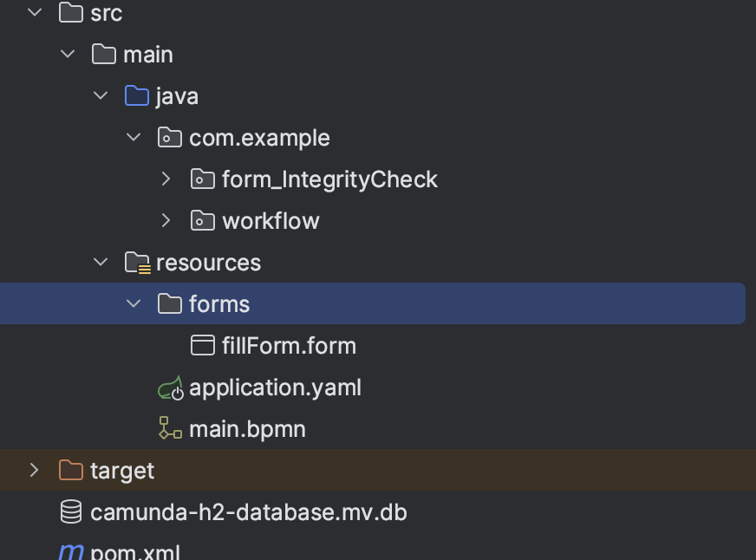Collapse the forms folder

point(134,304)
